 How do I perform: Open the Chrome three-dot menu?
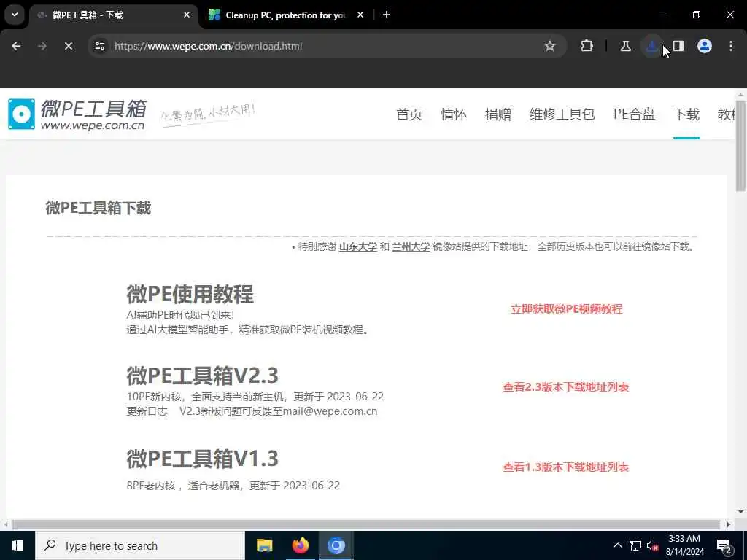[731, 46]
